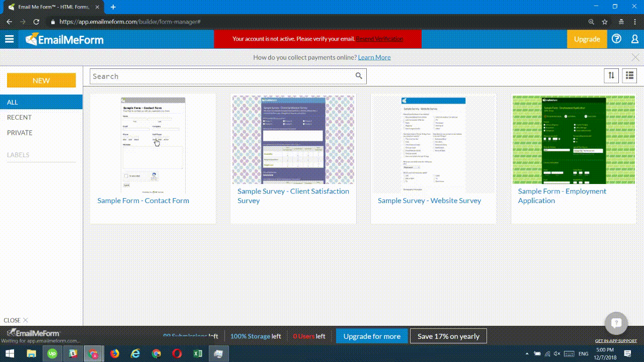Reload the page in Chrome
This screenshot has height=362, width=644.
[x=36, y=22]
